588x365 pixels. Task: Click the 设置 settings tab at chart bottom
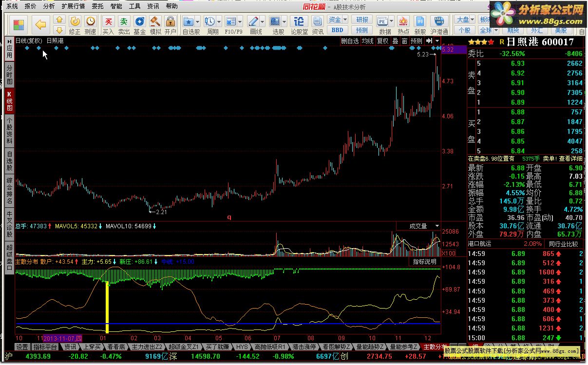pos(22,347)
